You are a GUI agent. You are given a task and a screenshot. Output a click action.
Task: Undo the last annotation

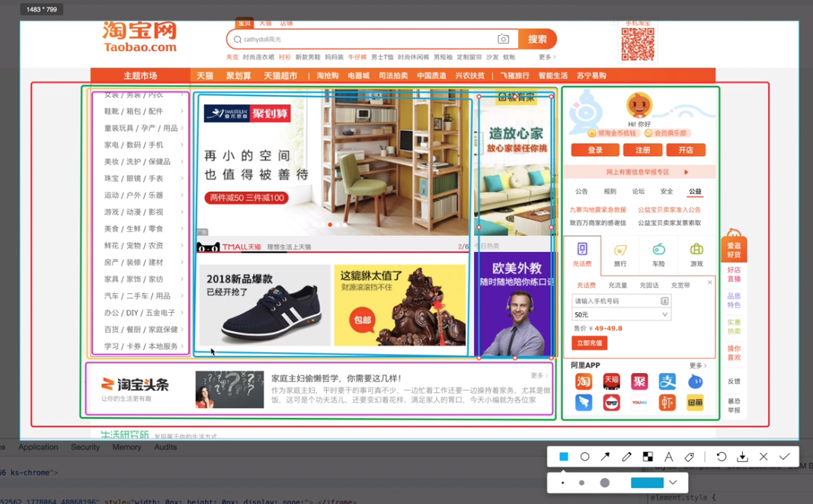(x=722, y=456)
